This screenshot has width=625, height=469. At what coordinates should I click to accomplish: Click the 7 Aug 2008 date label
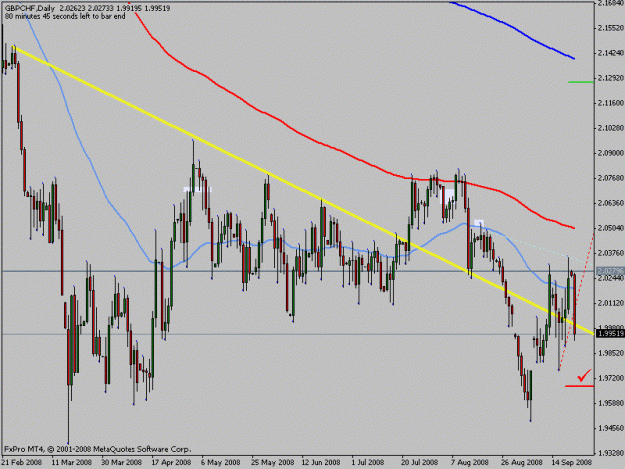(470, 463)
